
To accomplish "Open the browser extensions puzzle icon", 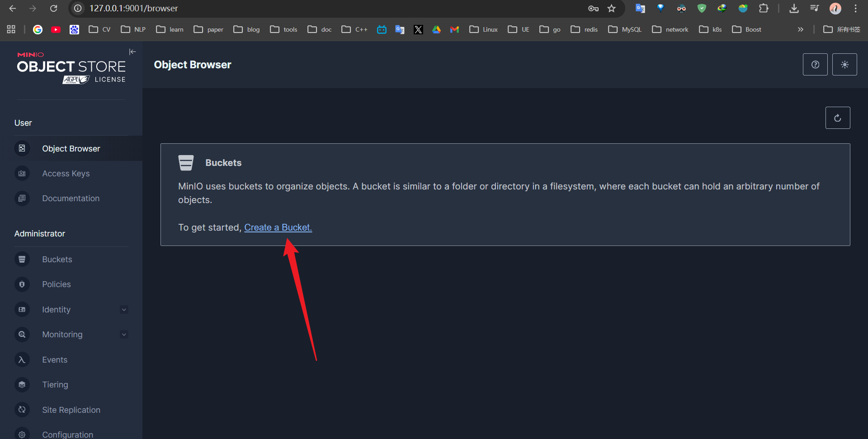I will 764,8.
